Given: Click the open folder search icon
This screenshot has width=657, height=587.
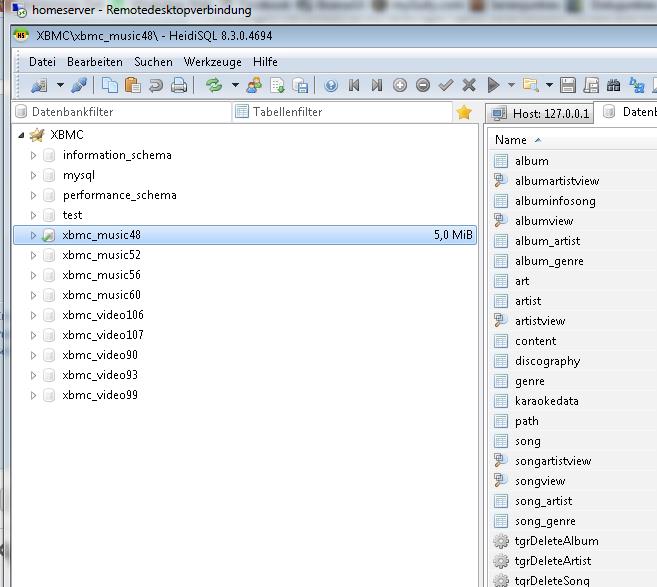Looking at the screenshot, I should (x=530, y=85).
